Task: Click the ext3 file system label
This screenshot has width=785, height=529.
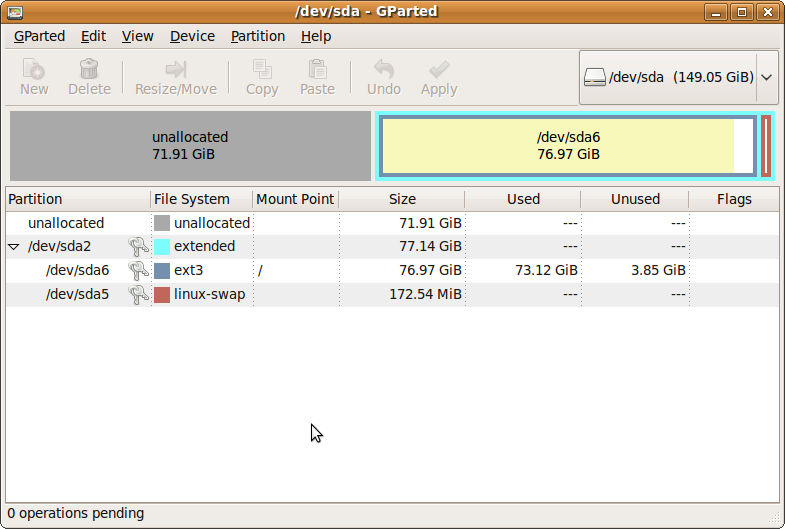Action: [188, 271]
